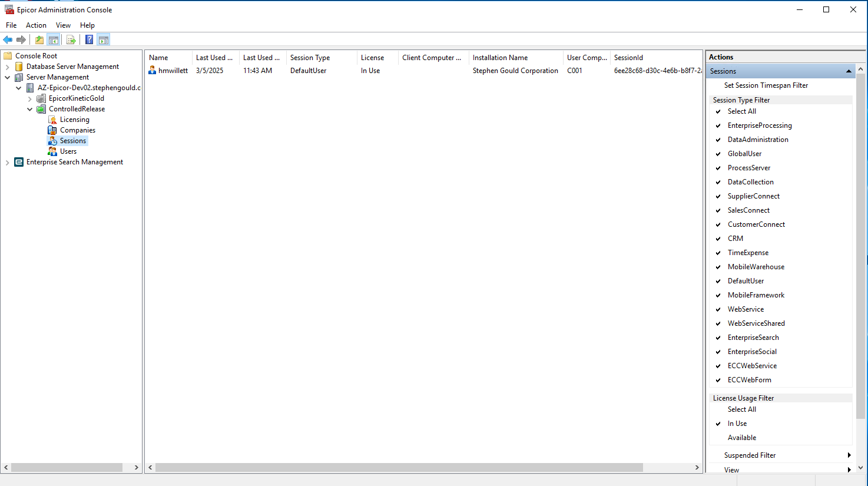Toggle the EnterpriseProcessing session type filter
Viewport: 868px width, 486px height.
pyautogui.click(x=760, y=125)
